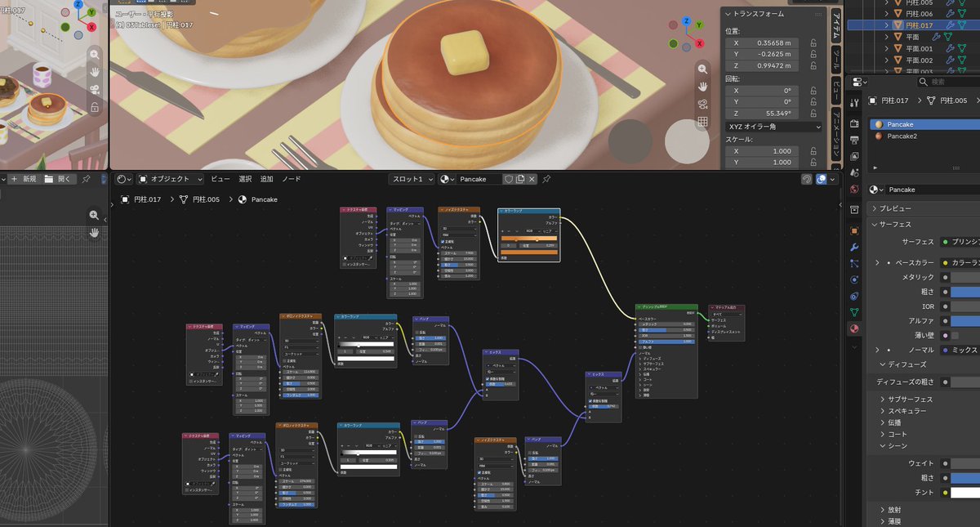Open the XYZ Euler rotation mode dropdown

773,127
